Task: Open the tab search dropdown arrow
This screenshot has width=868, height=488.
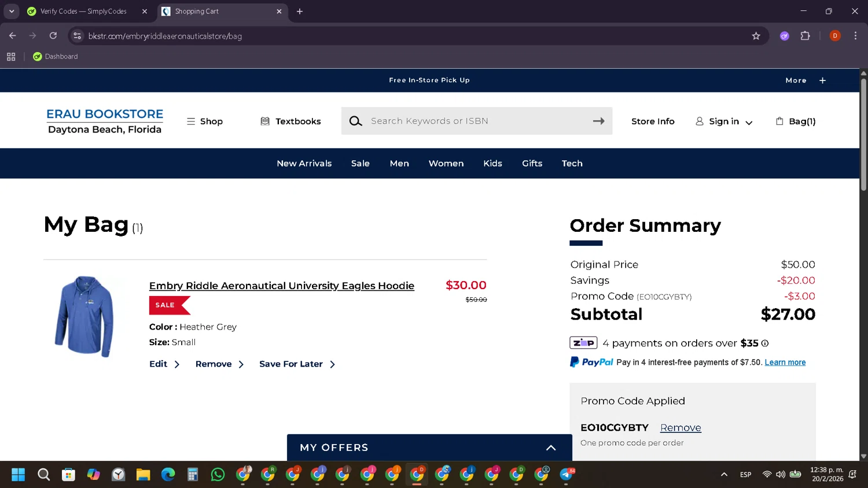Action: tap(12, 12)
